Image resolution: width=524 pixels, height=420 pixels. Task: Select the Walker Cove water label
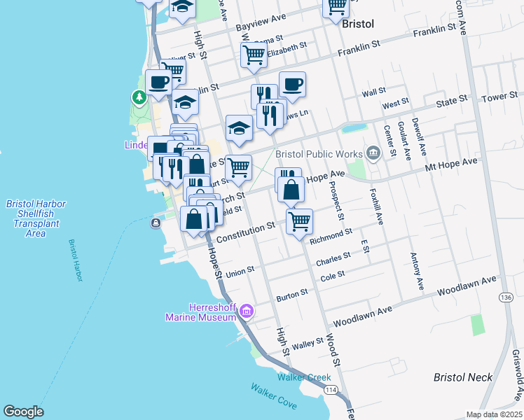pos(274,396)
